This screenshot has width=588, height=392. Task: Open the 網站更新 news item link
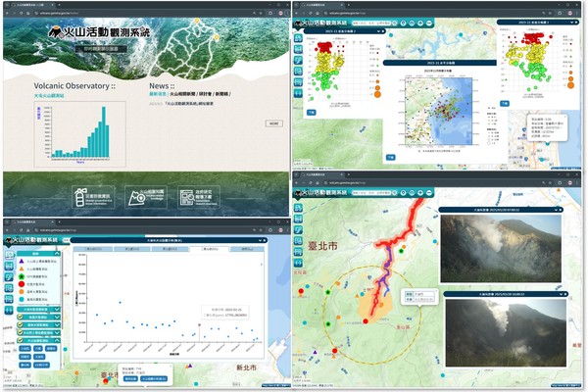[189, 104]
